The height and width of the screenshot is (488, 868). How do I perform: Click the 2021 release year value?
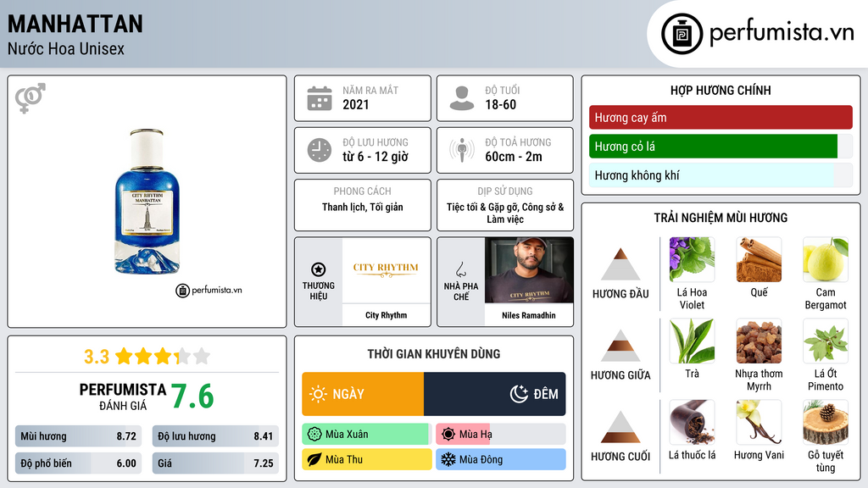(x=356, y=104)
